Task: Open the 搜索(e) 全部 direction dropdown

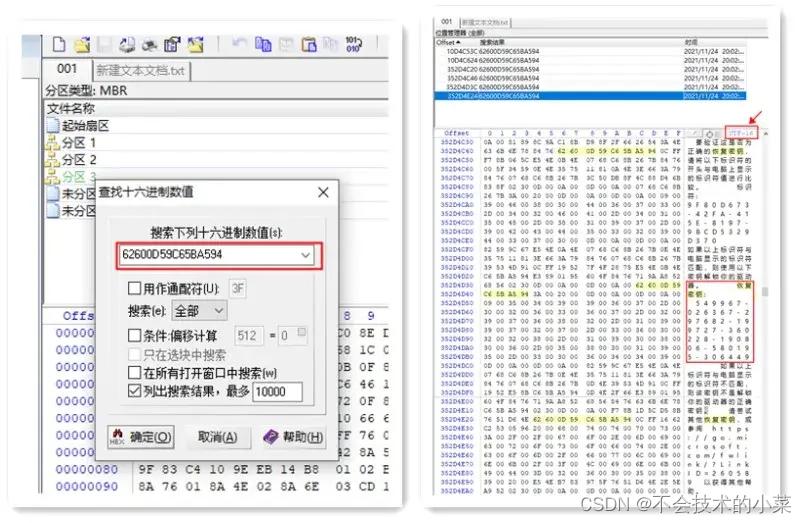Action: [219, 310]
